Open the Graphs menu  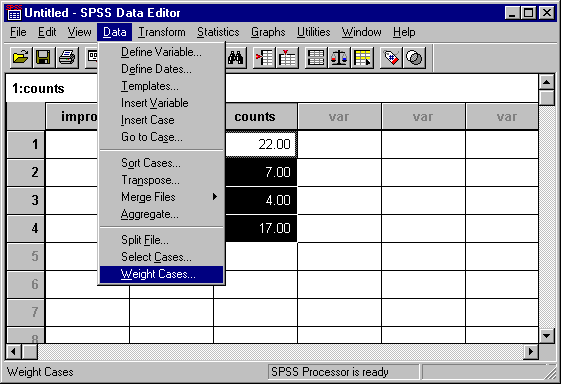[x=268, y=32]
